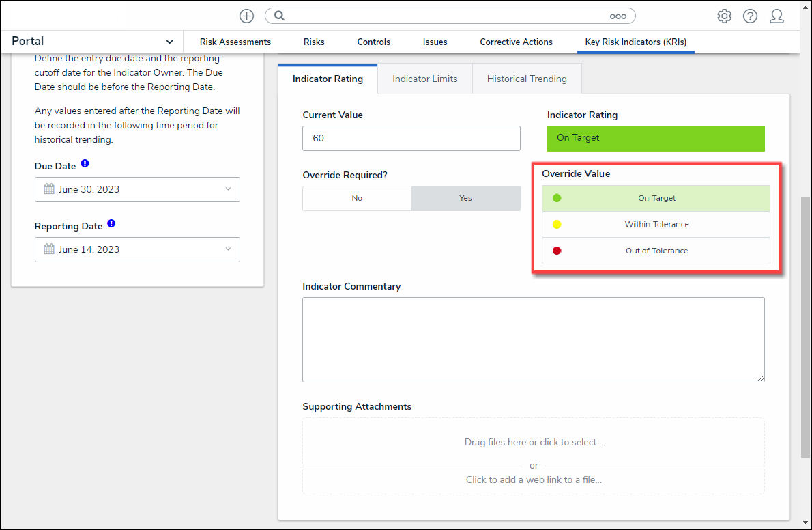
Task: Click the Due Date info icon
Action: 85,164
